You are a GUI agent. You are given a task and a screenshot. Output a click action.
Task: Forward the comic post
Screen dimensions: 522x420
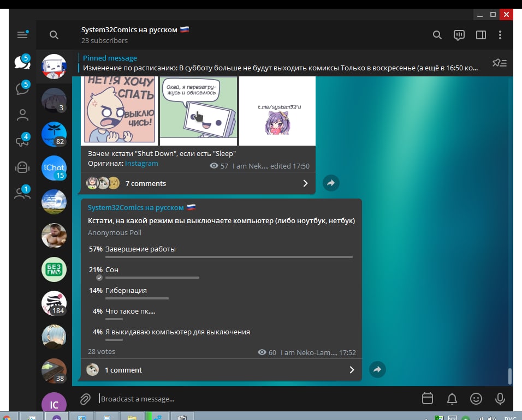(331, 183)
